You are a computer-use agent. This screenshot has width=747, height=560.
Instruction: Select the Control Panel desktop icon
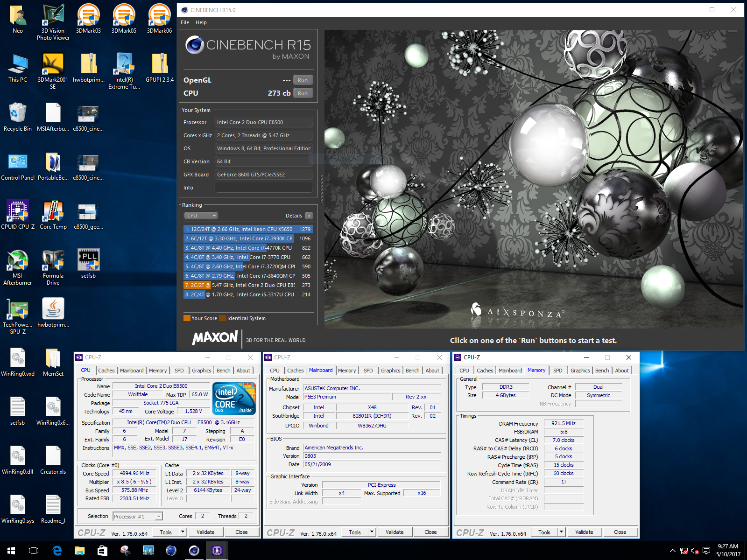click(x=18, y=166)
